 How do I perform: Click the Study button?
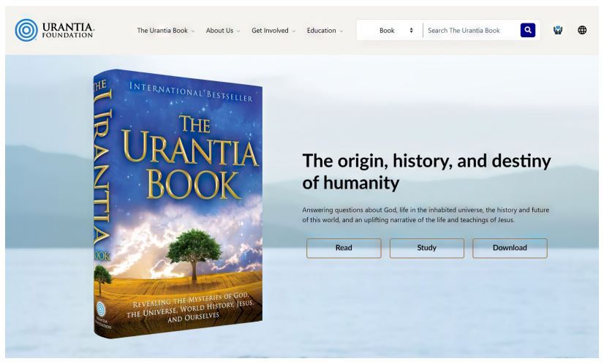coord(427,248)
